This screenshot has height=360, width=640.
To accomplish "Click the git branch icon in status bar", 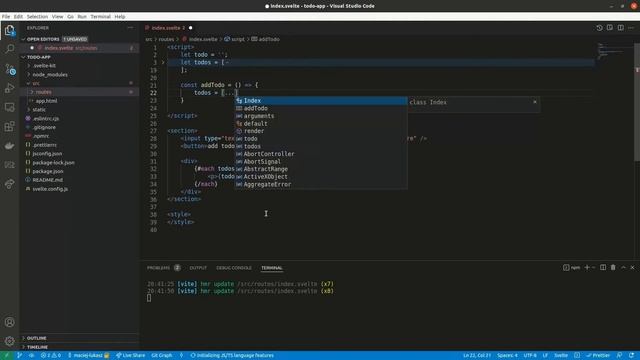I will pos(19,355).
